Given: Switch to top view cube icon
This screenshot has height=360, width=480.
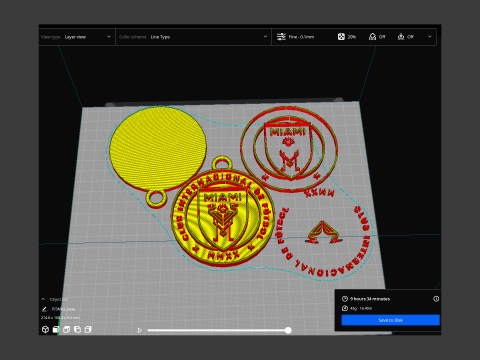Looking at the screenshot, I should (x=67, y=330).
